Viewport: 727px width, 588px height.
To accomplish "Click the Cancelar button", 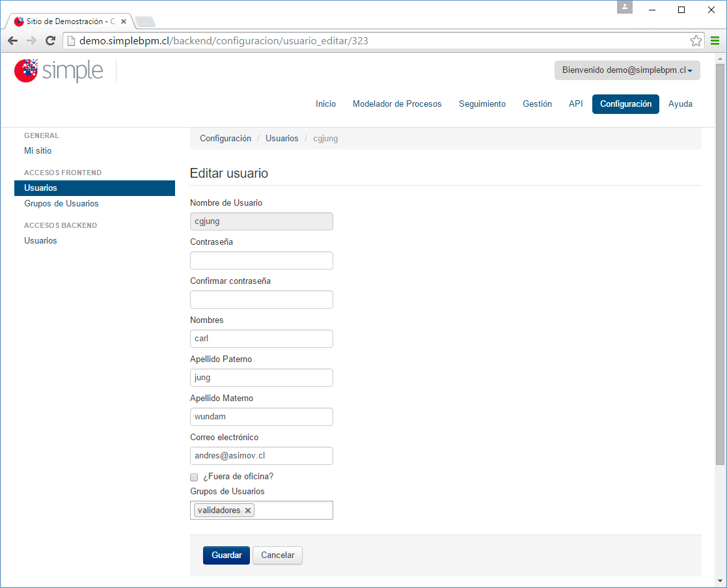I will click(x=277, y=555).
